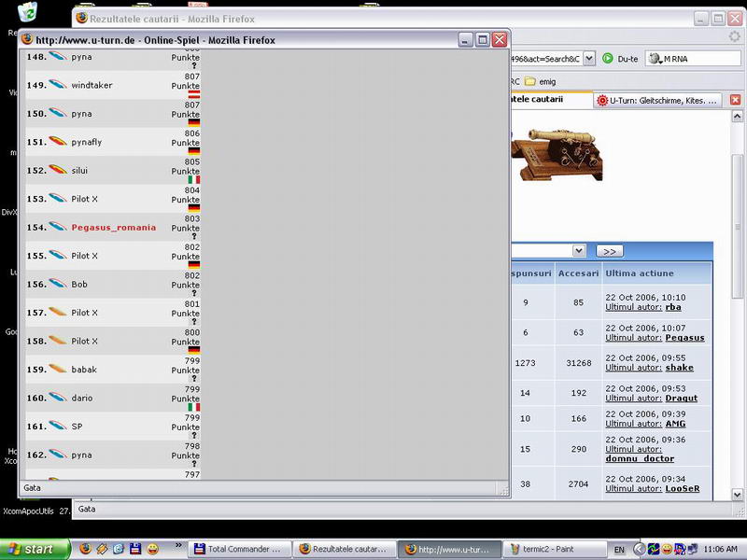Viewport: 747px width, 560px height.
Task: Click windtaker in rank 149 row
Action: (x=92, y=85)
